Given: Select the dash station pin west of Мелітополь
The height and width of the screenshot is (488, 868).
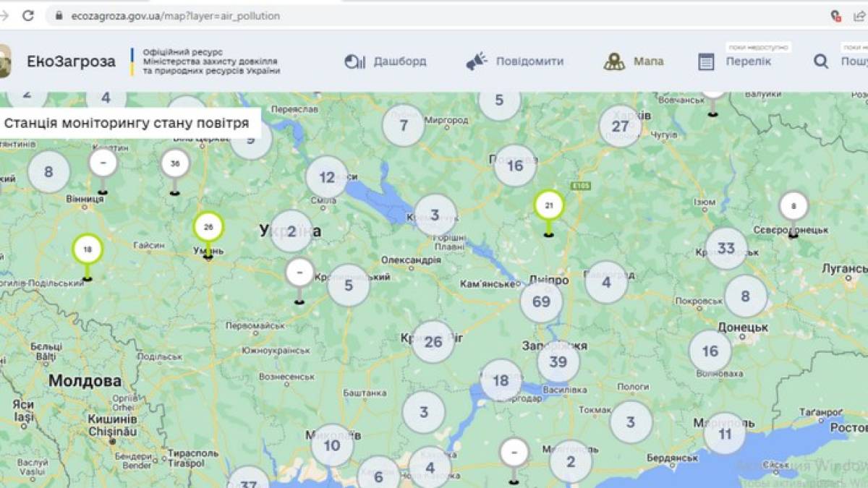Looking at the screenshot, I should pos(514,454).
